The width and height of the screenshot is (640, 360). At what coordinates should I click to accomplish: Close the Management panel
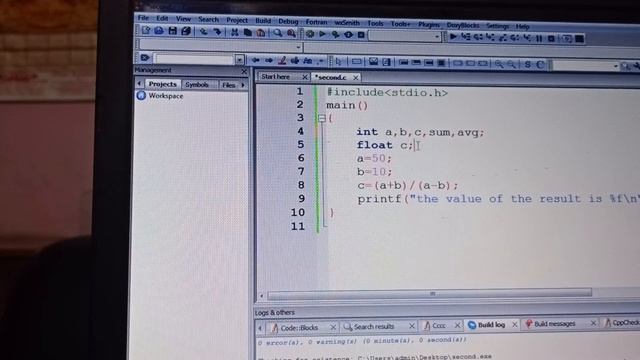(244, 71)
